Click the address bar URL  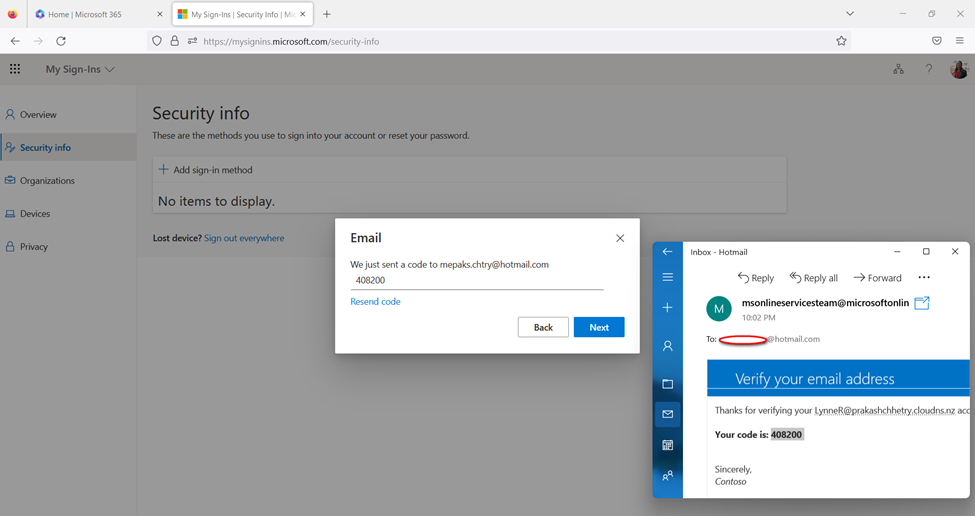[x=291, y=42]
